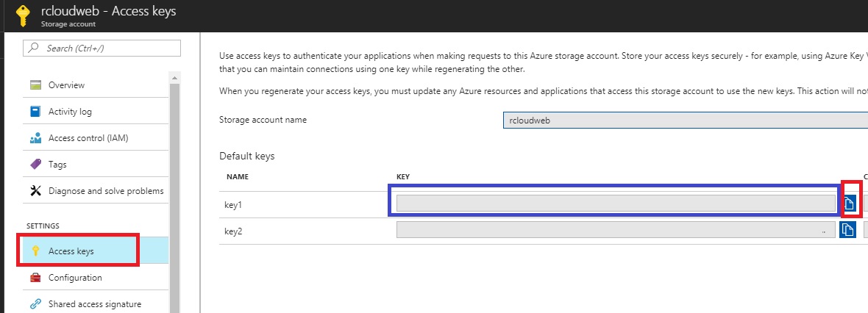Click the Access control (IAM) icon

(35, 138)
